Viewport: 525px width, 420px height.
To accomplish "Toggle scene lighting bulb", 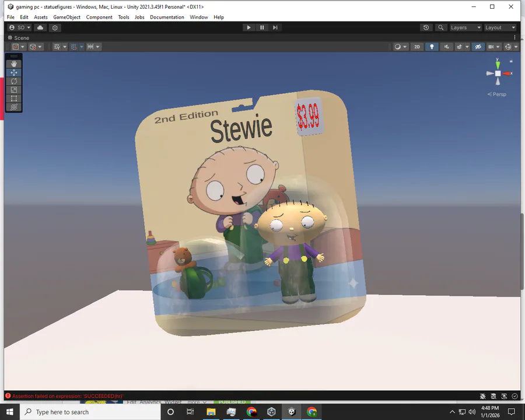I will click(432, 47).
